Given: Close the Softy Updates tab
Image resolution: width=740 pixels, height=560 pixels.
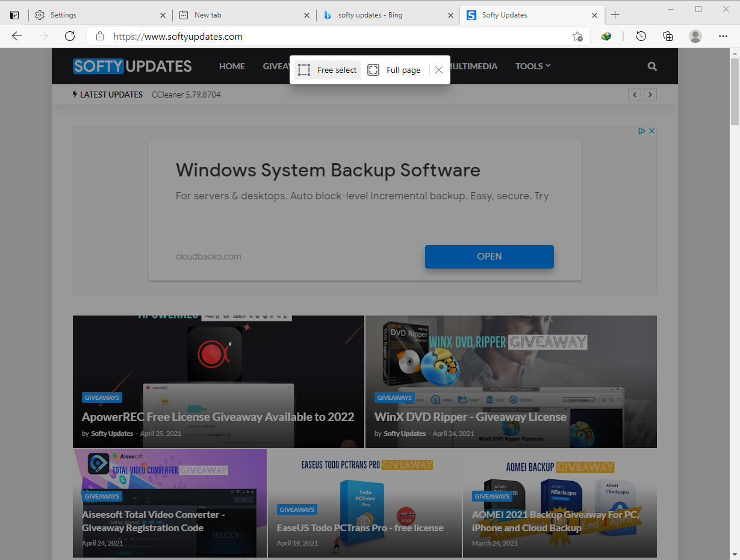Looking at the screenshot, I should (594, 15).
